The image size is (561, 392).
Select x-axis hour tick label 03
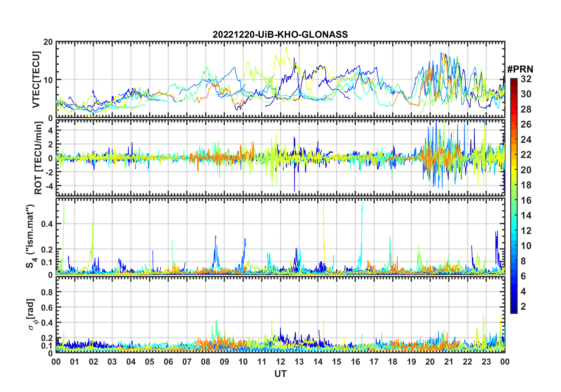coord(112,362)
